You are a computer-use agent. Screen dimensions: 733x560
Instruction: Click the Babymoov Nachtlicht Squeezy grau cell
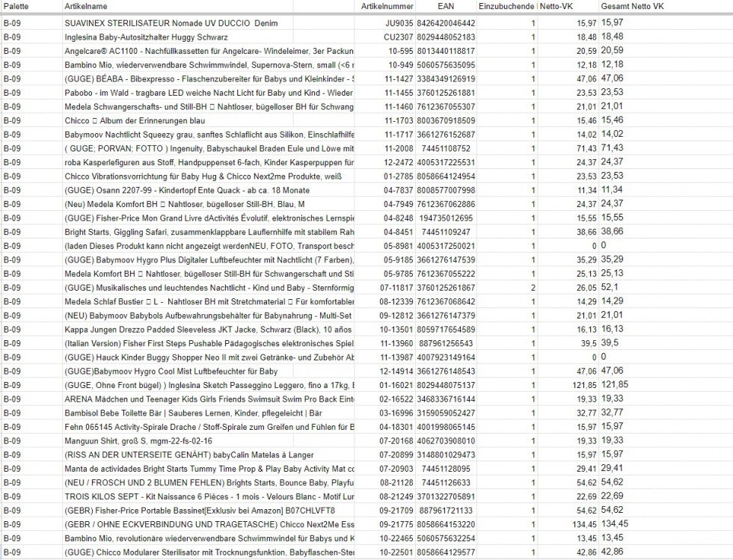tap(209, 135)
